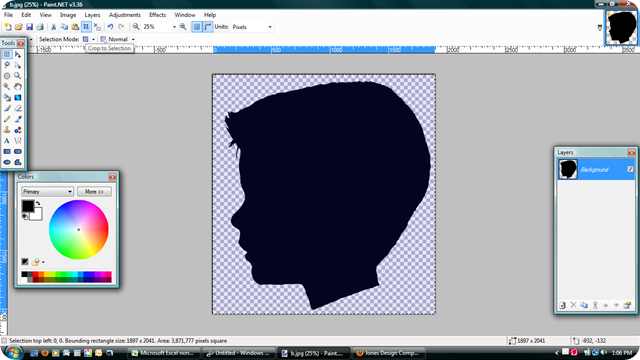Click the Cut scissors toolbar icon

(x=53, y=27)
